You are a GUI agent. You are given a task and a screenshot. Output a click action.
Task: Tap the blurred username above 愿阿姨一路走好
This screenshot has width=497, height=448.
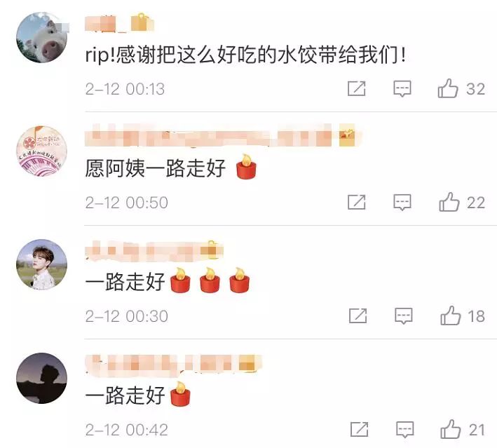(219, 136)
